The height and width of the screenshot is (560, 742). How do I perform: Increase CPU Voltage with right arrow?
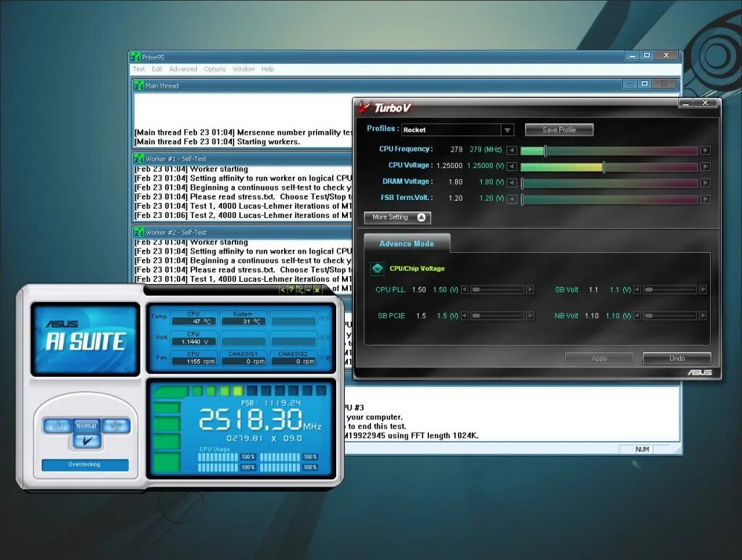(705, 167)
